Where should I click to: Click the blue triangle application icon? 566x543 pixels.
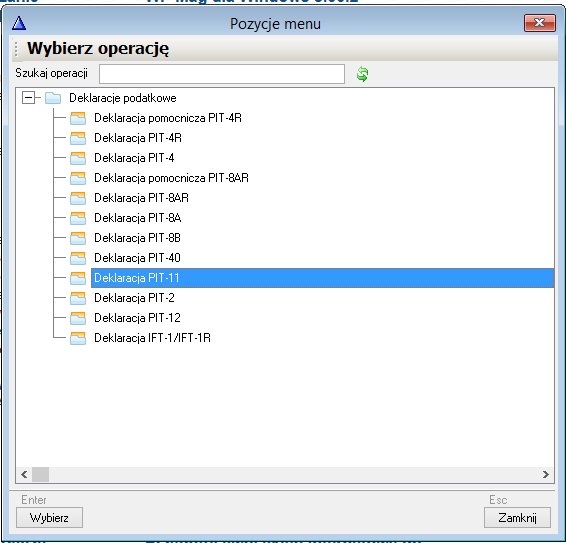tap(19, 24)
